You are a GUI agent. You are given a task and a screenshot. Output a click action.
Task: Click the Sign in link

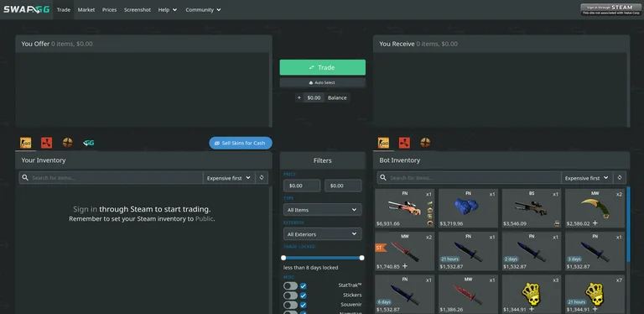tap(85, 209)
